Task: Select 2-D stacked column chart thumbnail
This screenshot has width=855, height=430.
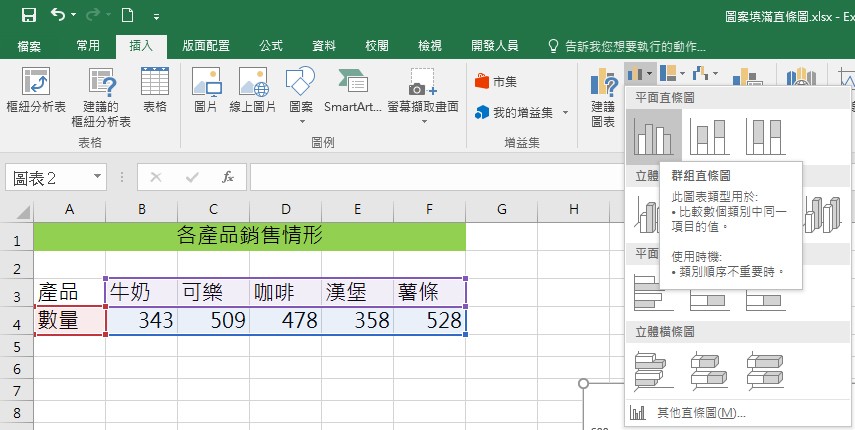Action: click(x=709, y=136)
